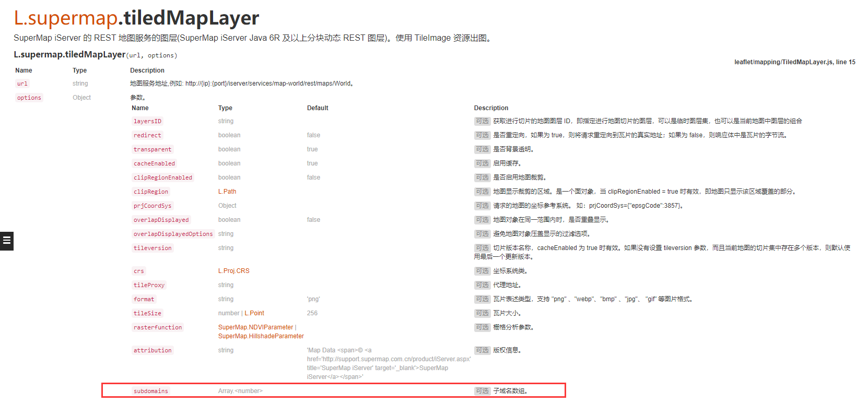Open the L.Proj.CRS type link
This screenshot has width=868, height=415.
pyautogui.click(x=234, y=271)
